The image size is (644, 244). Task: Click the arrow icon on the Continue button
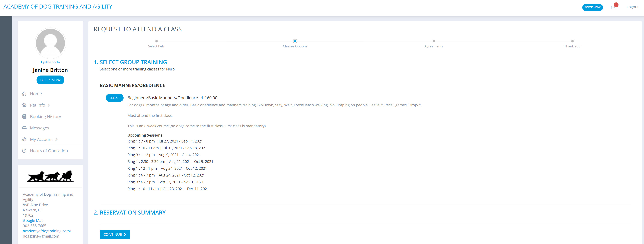point(125,235)
